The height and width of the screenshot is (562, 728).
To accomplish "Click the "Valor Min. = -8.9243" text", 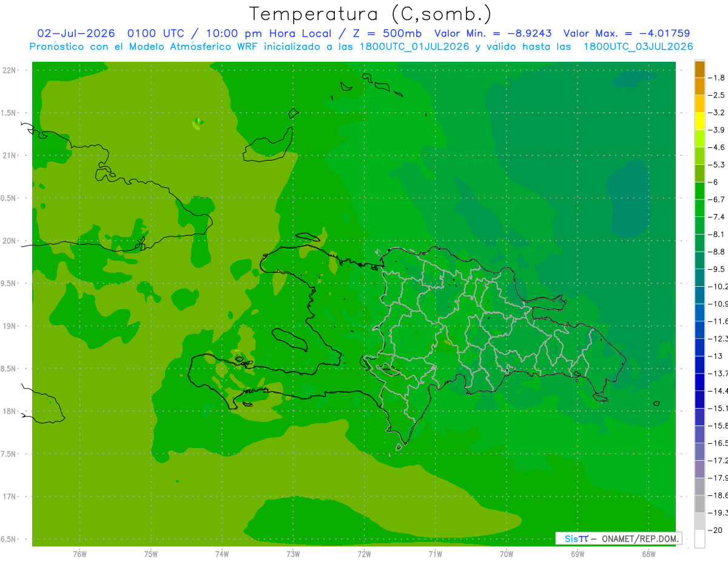I will (x=493, y=33).
